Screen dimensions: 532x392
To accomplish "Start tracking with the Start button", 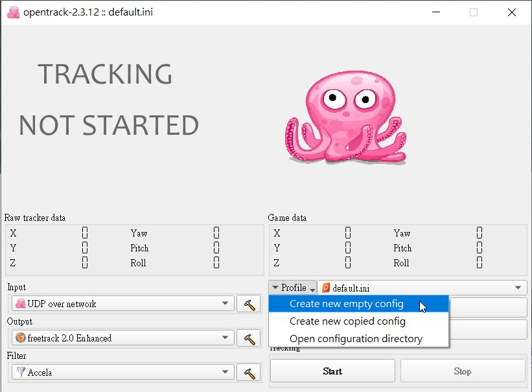I will click(x=332, y=371).
